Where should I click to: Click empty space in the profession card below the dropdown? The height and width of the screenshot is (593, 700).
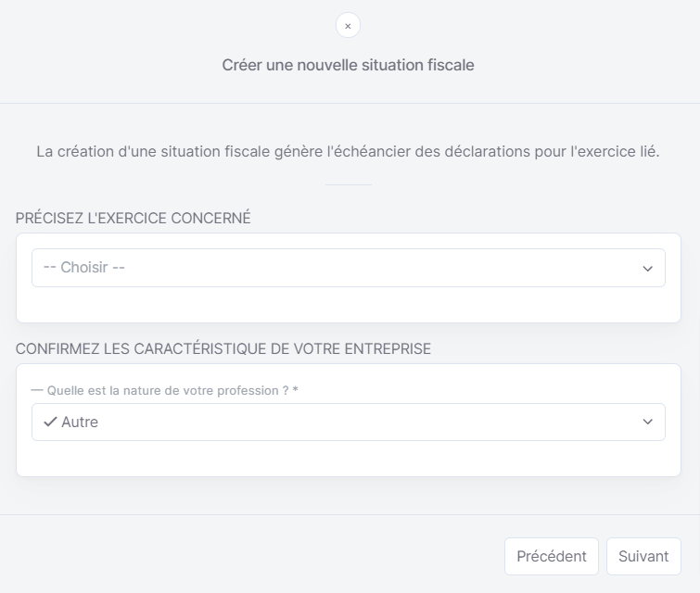click(349, 459)
